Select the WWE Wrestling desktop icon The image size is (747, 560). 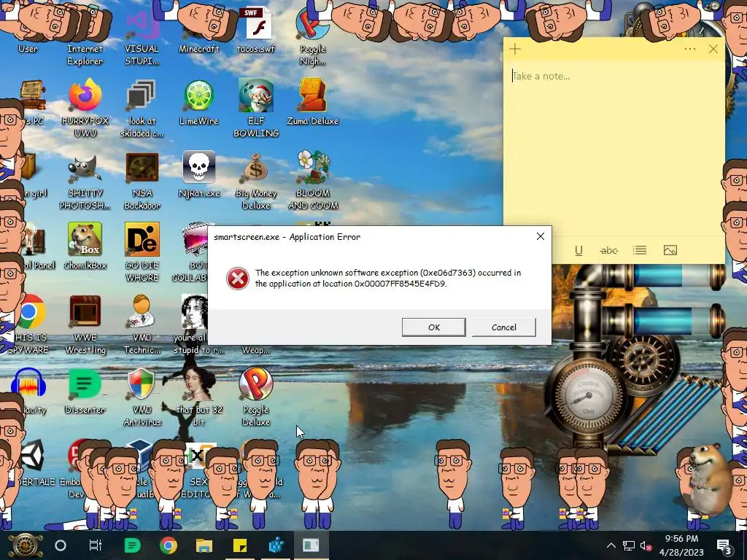click(85, 324)
